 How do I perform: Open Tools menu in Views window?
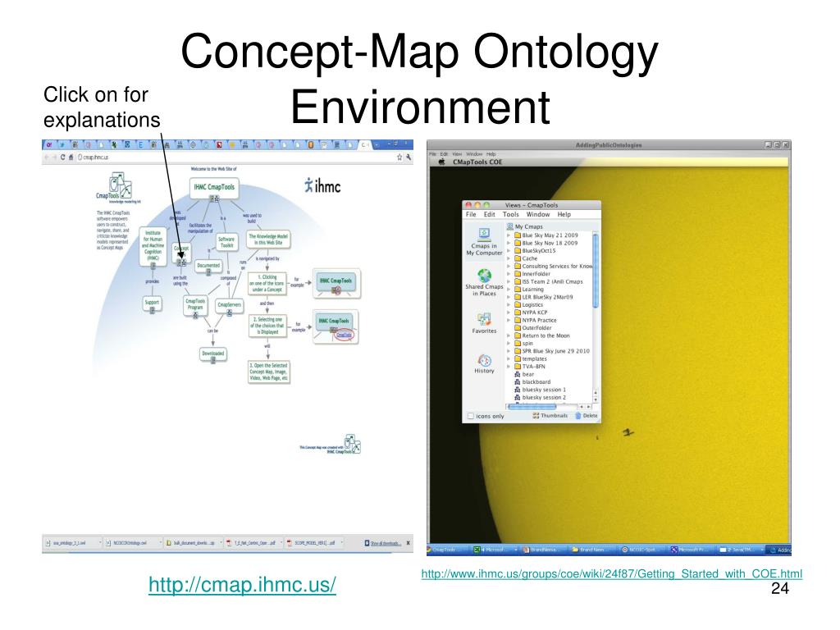511,214
